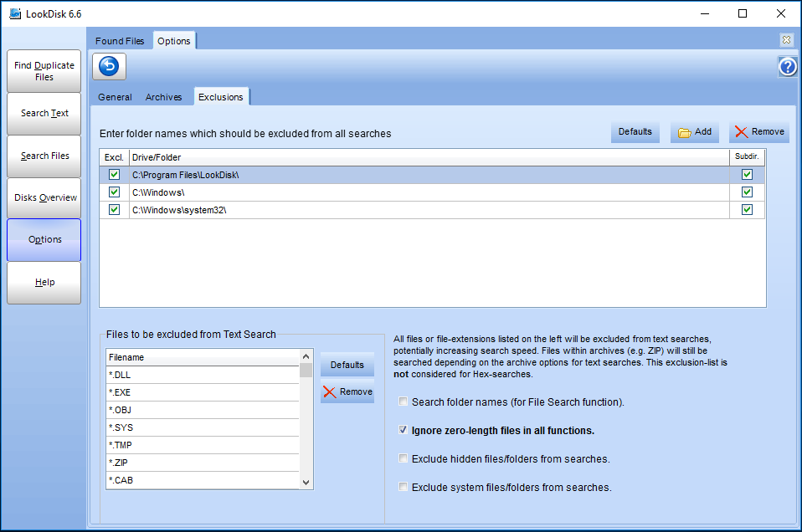Close the tab panel with the small X icon
The height and width of the screenshot is (532, 802).
click(787, 39)
